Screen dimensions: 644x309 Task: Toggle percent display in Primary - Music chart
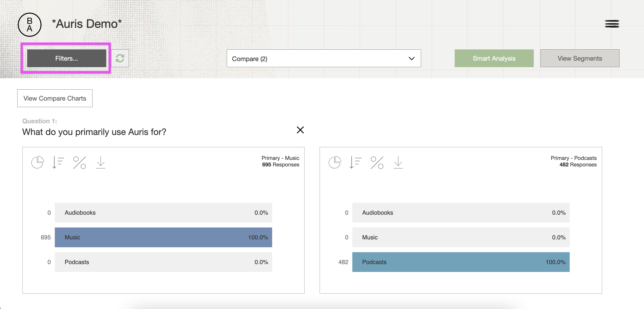79,163
